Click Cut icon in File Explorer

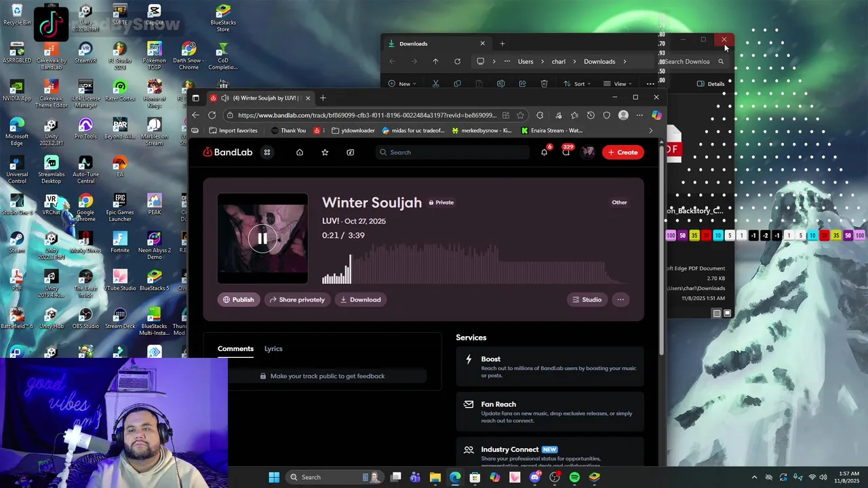point(435,84)
